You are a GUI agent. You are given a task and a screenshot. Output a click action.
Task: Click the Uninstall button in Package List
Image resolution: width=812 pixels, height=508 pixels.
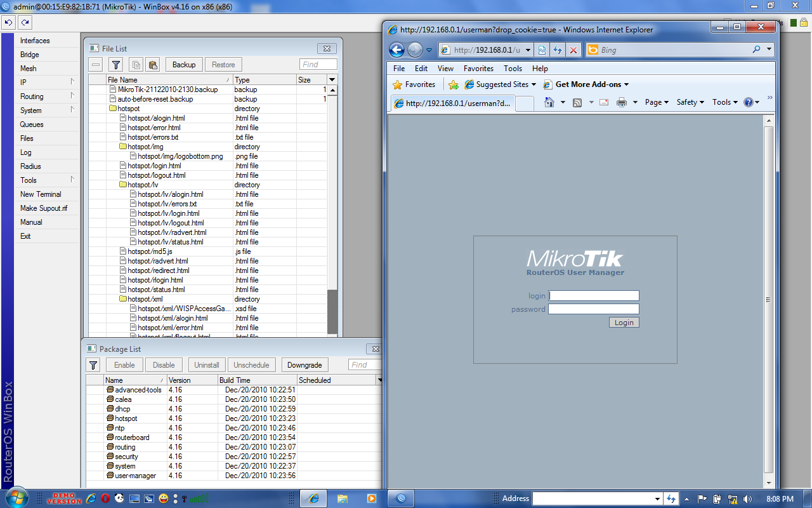click(x=207, y=365)
